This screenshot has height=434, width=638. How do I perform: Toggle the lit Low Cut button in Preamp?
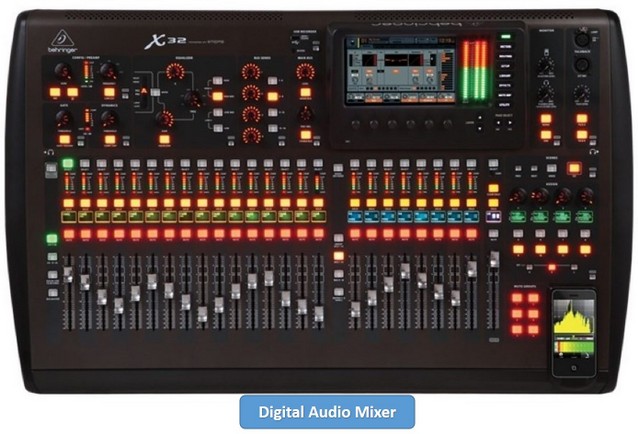109,92
